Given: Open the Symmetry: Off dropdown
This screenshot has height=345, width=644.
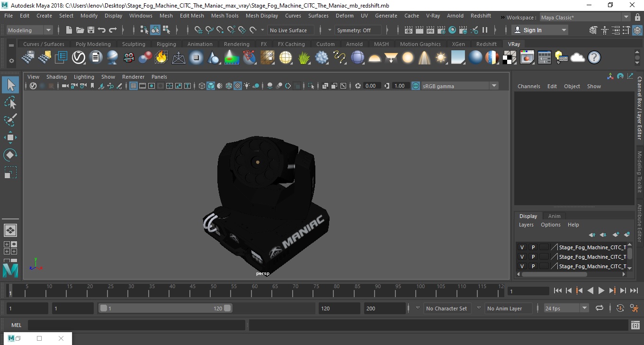Looking at the screenshot, I should click(358, 30).
